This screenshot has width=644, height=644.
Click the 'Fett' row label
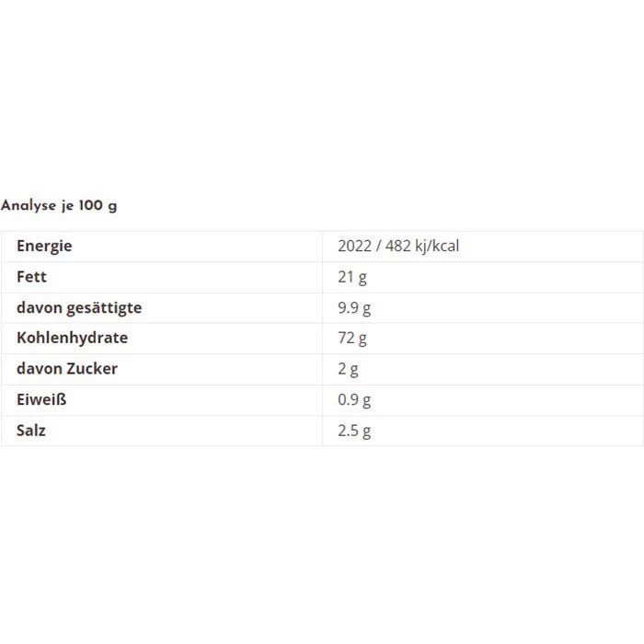coord(31,276)
